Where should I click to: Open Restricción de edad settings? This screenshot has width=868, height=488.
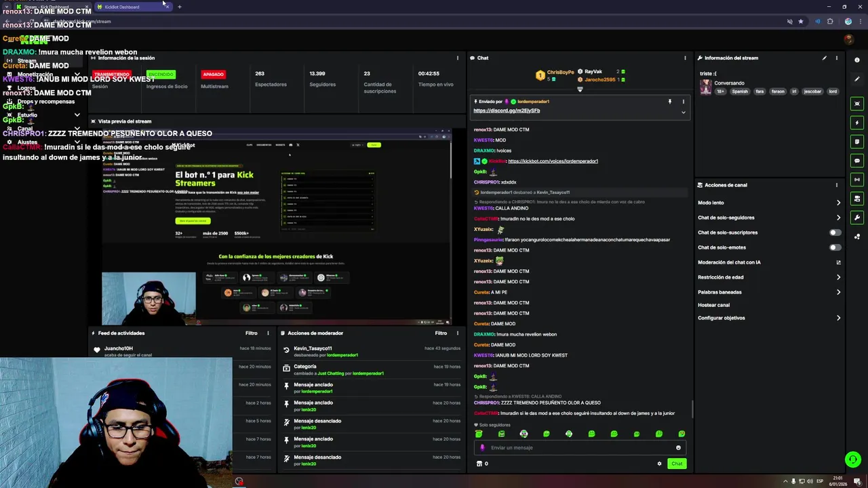769,277
